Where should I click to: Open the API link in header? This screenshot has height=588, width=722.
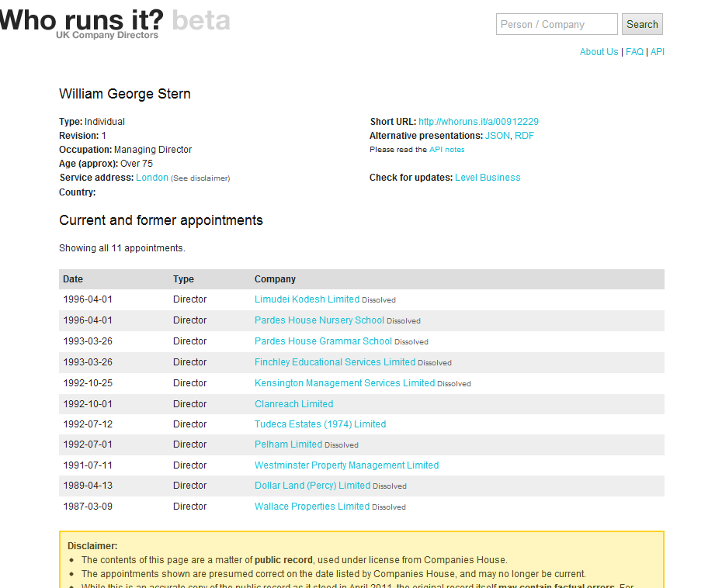point(657,52)
